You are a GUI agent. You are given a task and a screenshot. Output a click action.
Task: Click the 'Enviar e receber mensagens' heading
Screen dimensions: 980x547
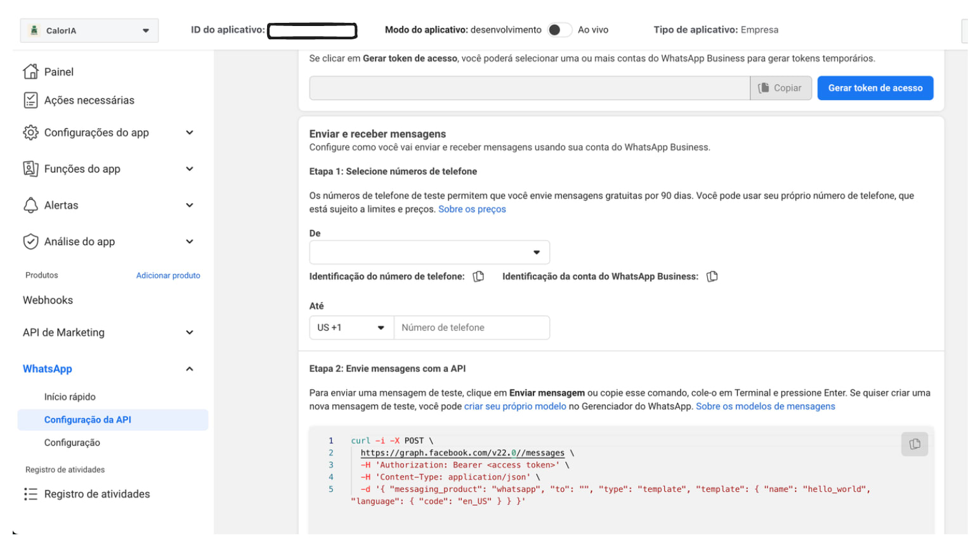coord(377,134)
